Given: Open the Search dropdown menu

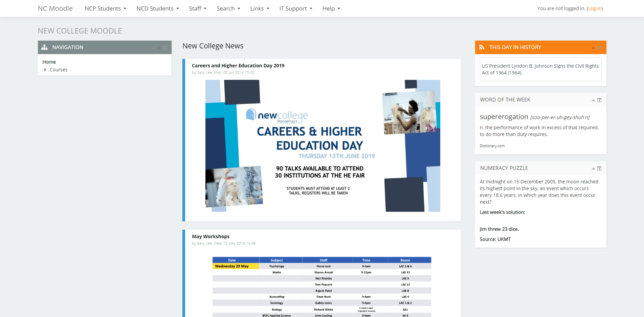Looking at the screenshot, I should tap(228, 8).
